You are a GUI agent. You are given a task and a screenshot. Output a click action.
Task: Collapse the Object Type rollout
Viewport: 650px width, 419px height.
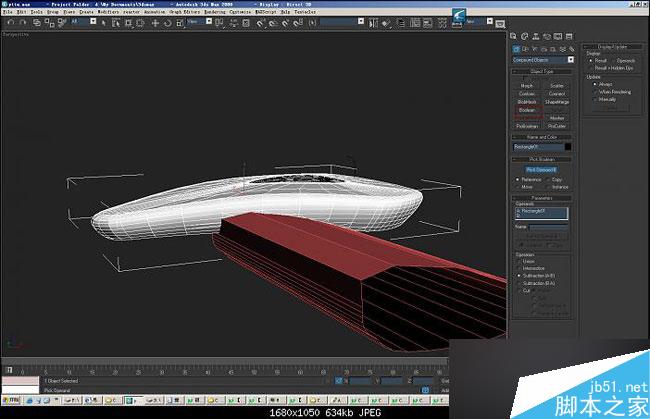coord(542,71)
